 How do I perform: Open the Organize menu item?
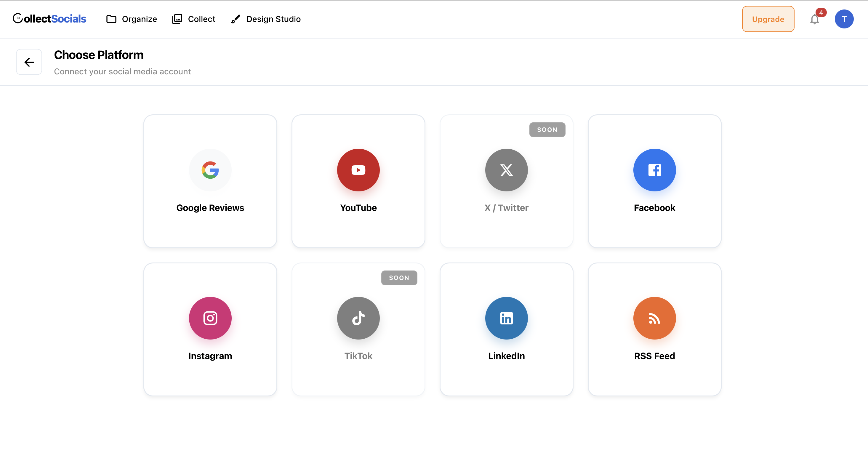pos(139,19)
